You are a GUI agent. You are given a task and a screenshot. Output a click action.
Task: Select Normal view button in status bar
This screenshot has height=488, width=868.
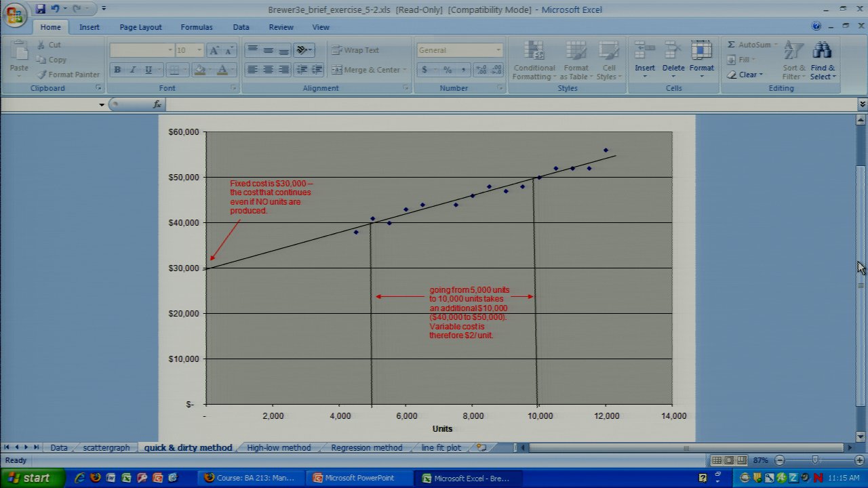click(717, 460)
